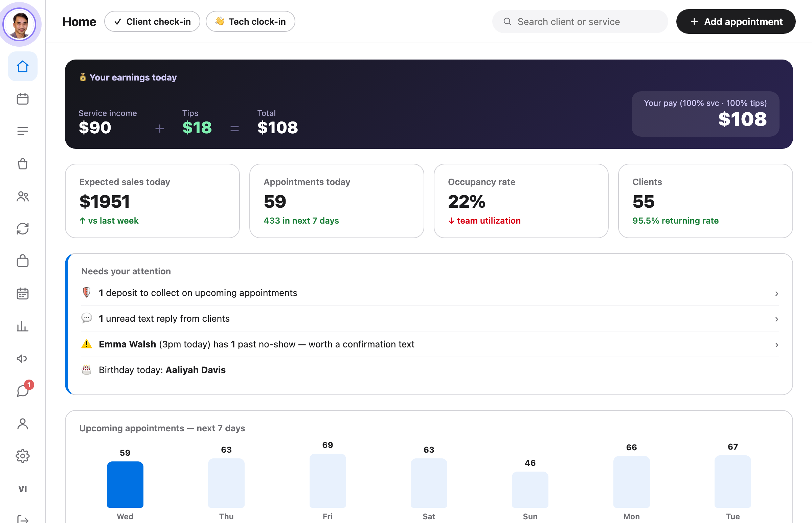812x523 pixels.
Task: Open the refresh arrows icon in sidebar
Action: tap(22, 229)
